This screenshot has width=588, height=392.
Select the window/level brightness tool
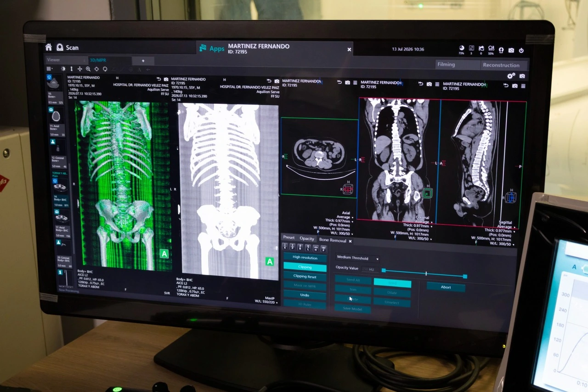pyautogui.click(x=63, y=69)
